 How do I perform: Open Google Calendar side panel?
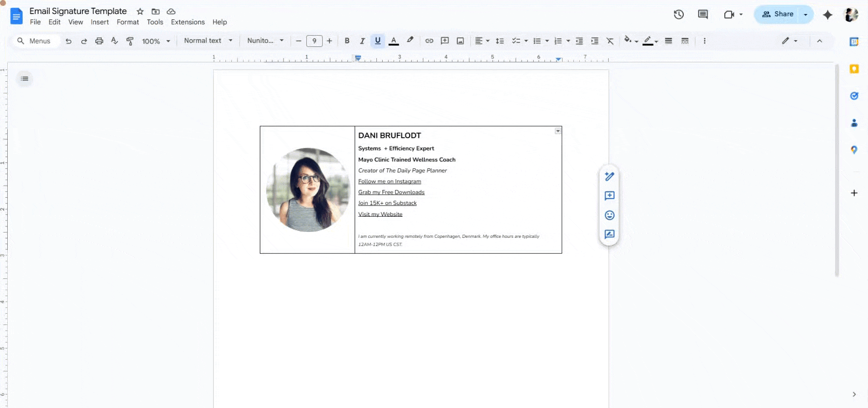click(854, 42)
